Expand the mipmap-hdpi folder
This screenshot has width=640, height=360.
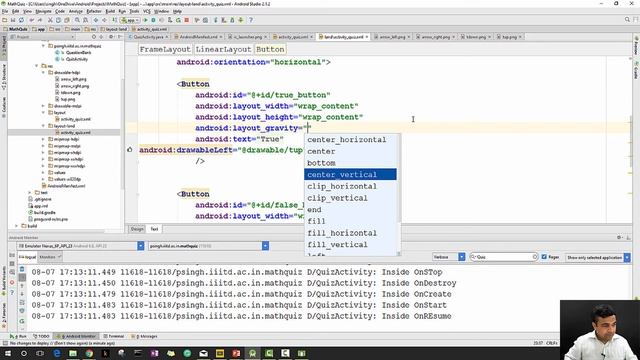43,139
